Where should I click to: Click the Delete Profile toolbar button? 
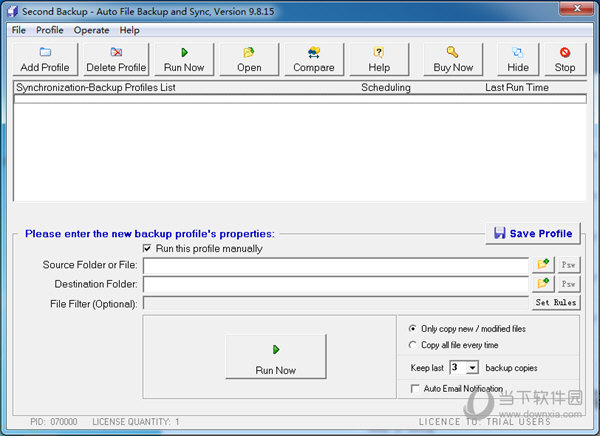click(x=116, y=59)
